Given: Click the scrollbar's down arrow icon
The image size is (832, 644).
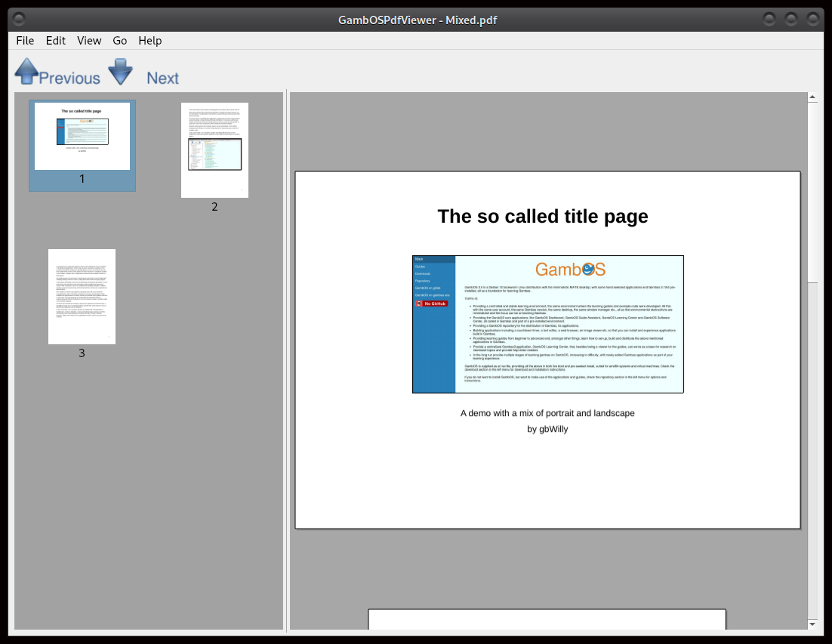Looking at the screenshot, I should pos(812,626).
